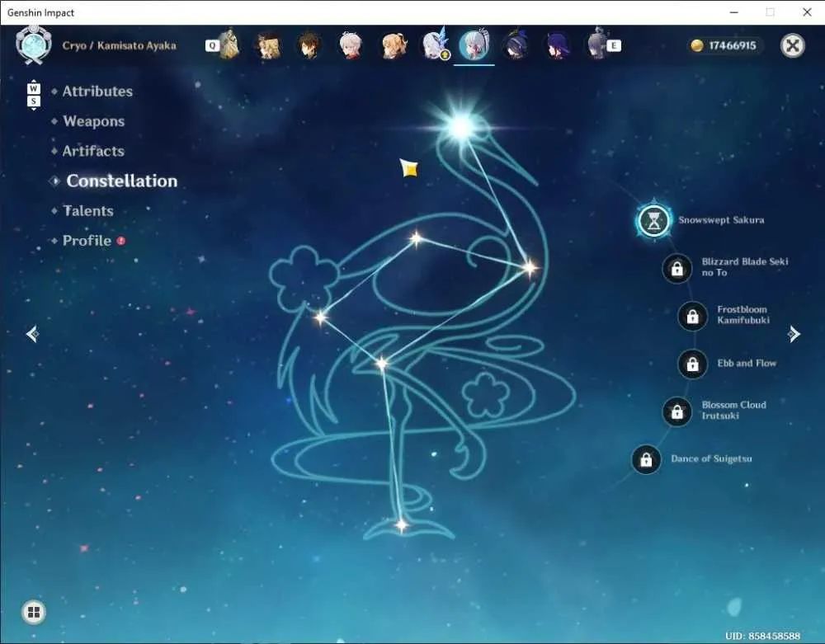Open the activated Snowswept Sakura node icon
This screenshot has width=825, height=644.
coord(654,221)
